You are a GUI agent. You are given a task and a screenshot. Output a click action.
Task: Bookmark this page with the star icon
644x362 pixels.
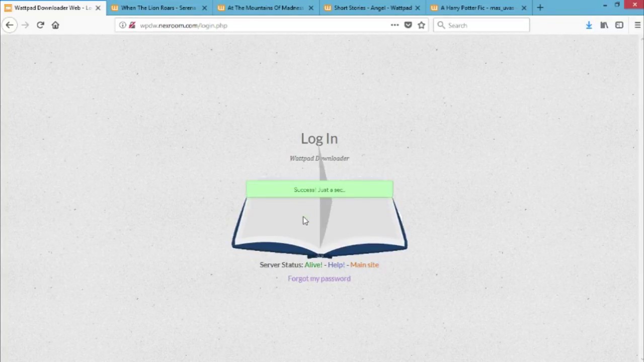[421, 25]
